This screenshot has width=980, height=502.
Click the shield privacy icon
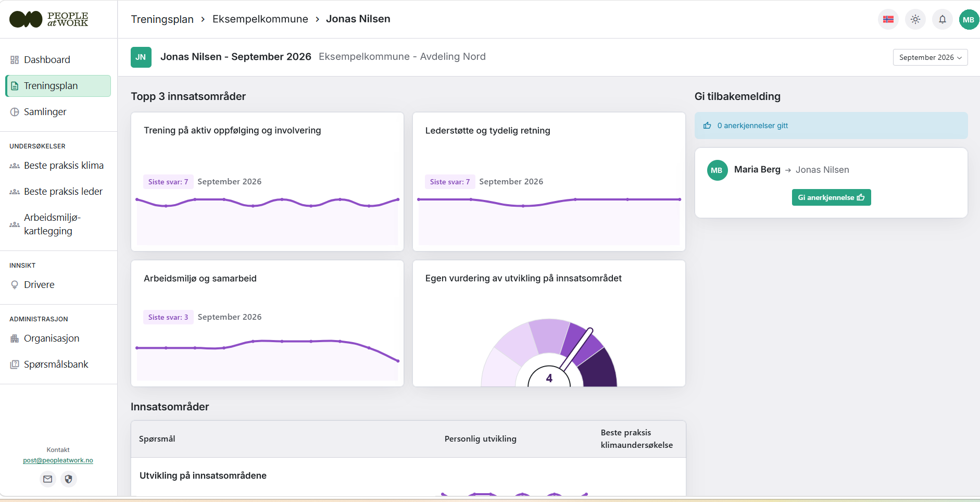click(68, 479)
